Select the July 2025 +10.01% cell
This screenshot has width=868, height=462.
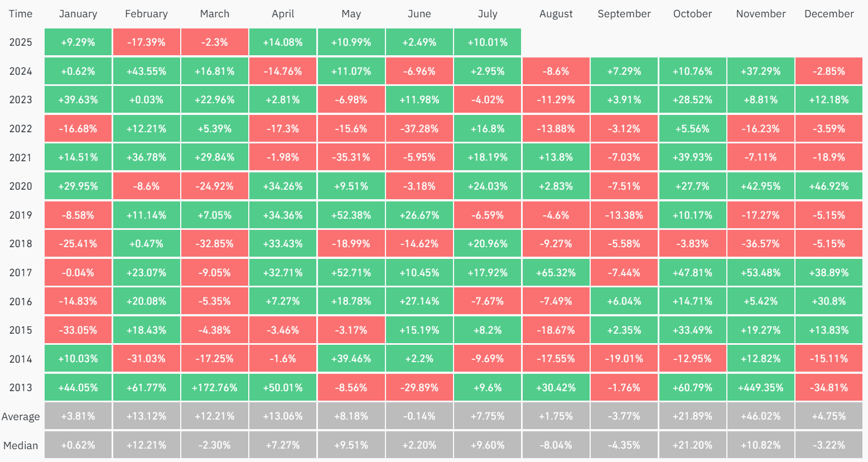[488, 42]
